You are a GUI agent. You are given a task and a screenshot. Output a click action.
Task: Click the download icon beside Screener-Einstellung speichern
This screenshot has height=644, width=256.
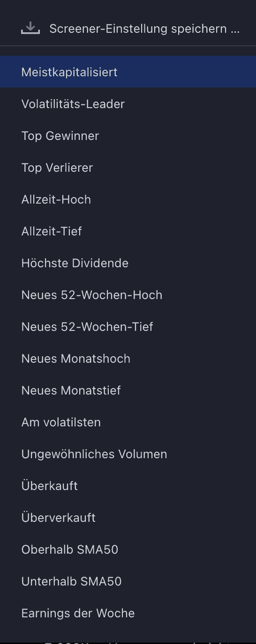30,29
